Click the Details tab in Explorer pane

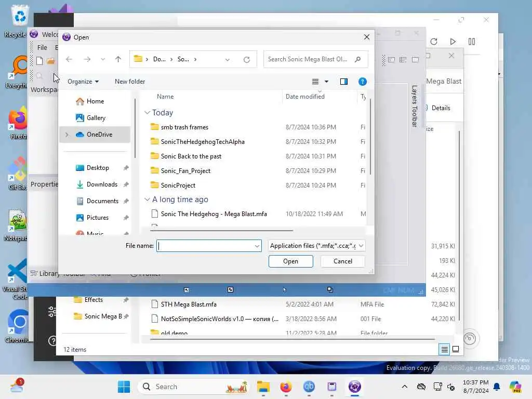point(441,108)
